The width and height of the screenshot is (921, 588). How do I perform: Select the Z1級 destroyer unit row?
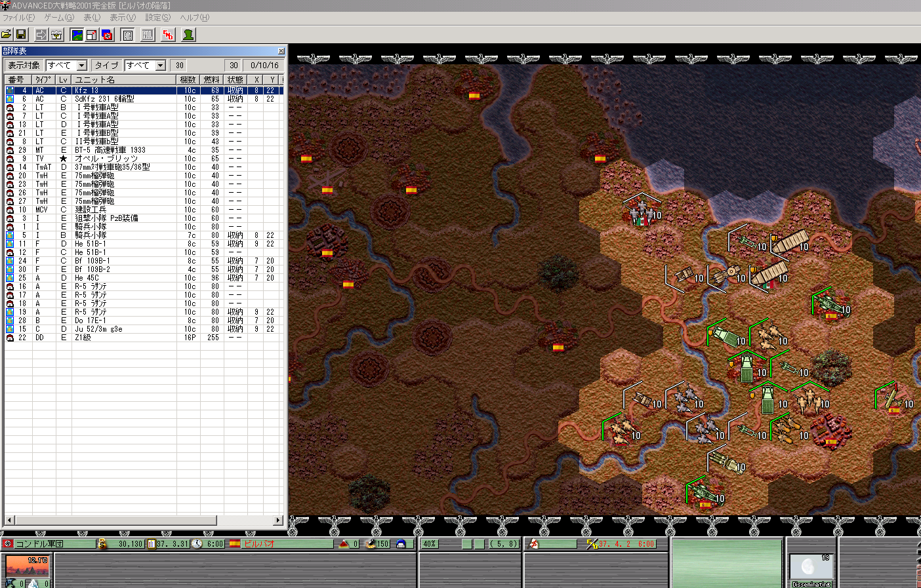point(144,338)
